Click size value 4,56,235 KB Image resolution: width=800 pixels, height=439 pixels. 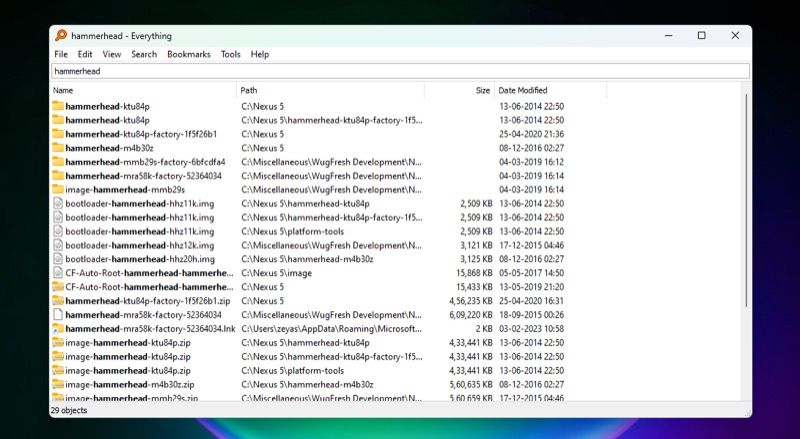click(471, 301)
